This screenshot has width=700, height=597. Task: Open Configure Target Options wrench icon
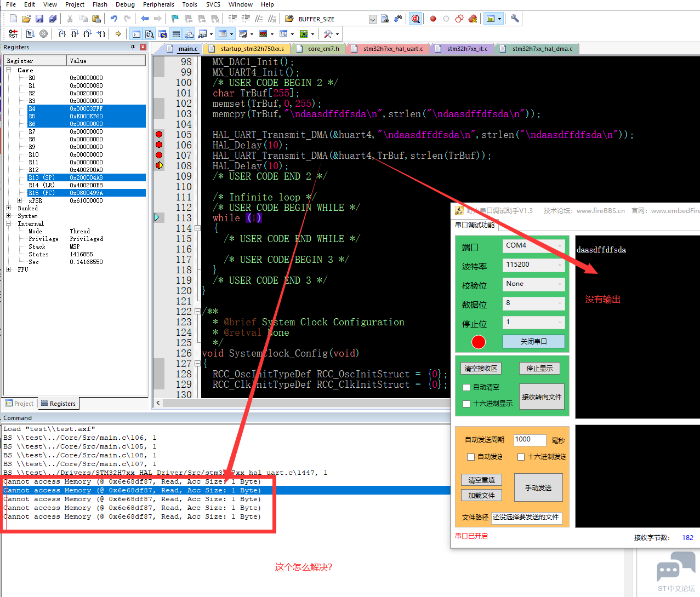[514, 18]
